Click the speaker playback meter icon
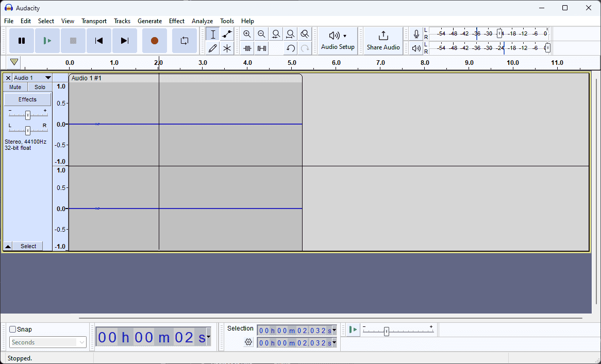Viewport: 601px width, 364px height. pyautogui.click(x=416, y=48)
